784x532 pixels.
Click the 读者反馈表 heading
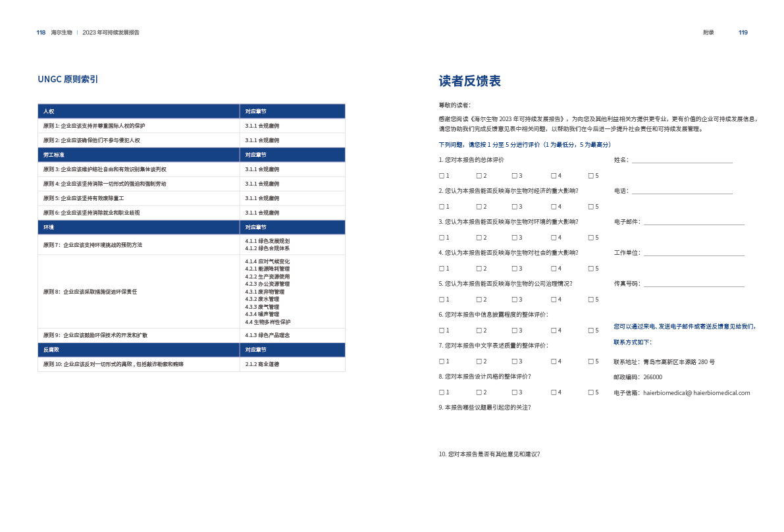coord(469,81)
